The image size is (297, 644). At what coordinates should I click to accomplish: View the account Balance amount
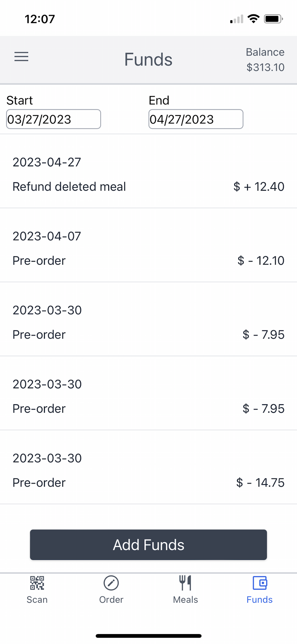(x=265, y=67)
